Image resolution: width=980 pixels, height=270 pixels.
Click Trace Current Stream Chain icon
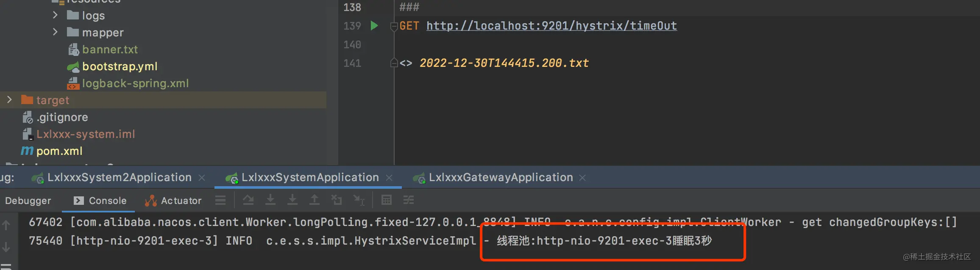click(x=409, y=200)
